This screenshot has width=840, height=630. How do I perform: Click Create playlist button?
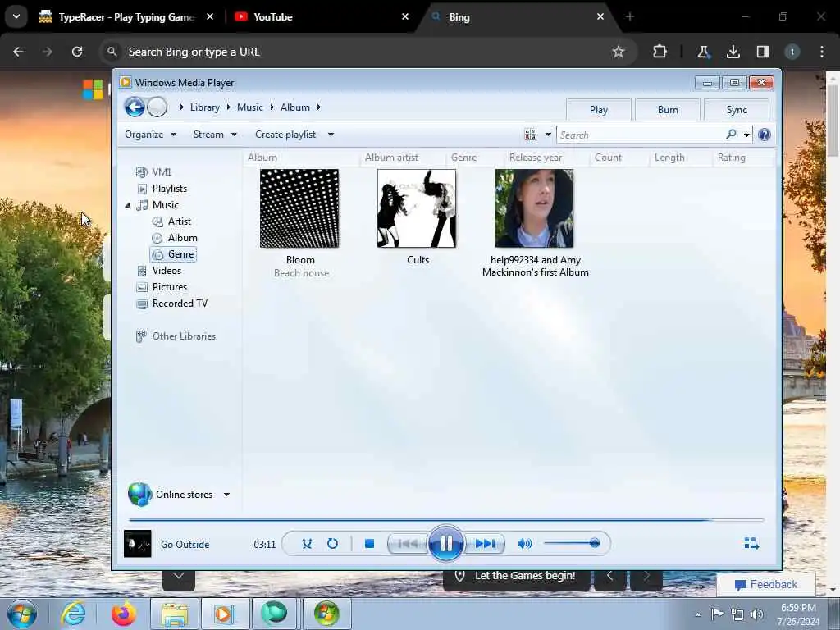pyautogui.click(x=285, y=135)
